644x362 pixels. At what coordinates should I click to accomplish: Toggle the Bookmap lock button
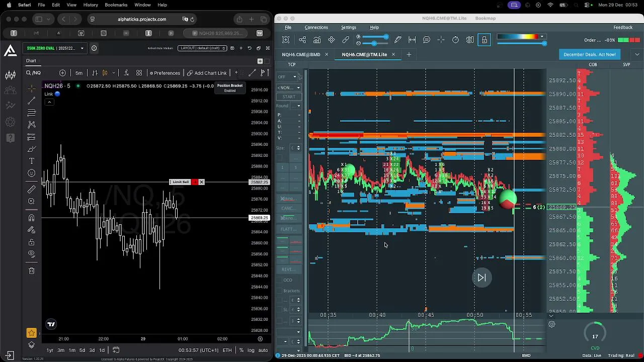[484, 40]
